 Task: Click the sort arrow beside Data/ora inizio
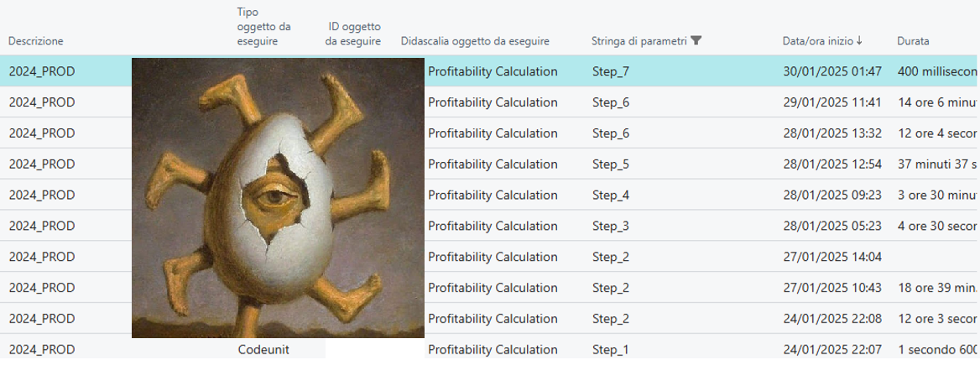click(859, 40)
